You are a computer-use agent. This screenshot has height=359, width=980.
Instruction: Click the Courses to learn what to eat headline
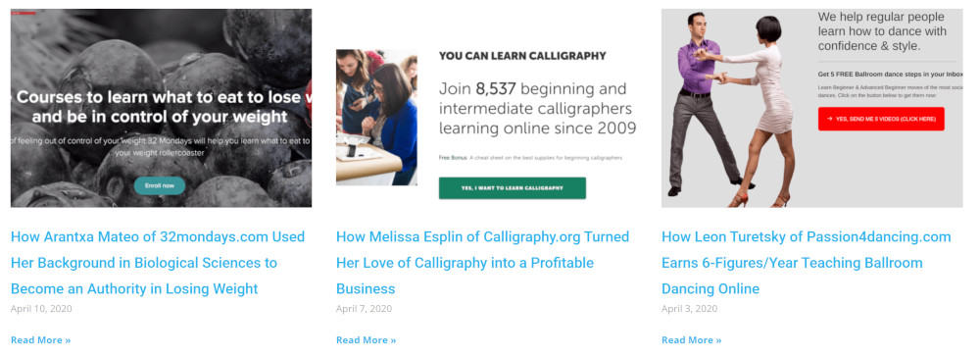(x=164, y=107)
